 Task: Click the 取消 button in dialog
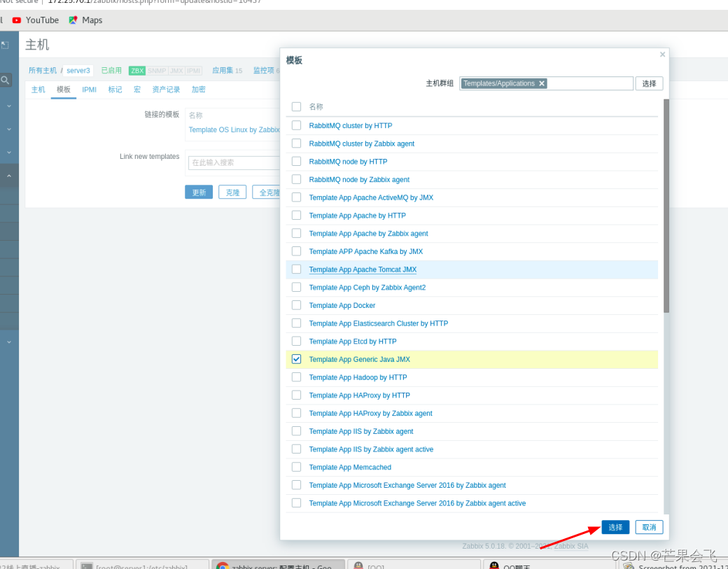[x=649, y=527]
